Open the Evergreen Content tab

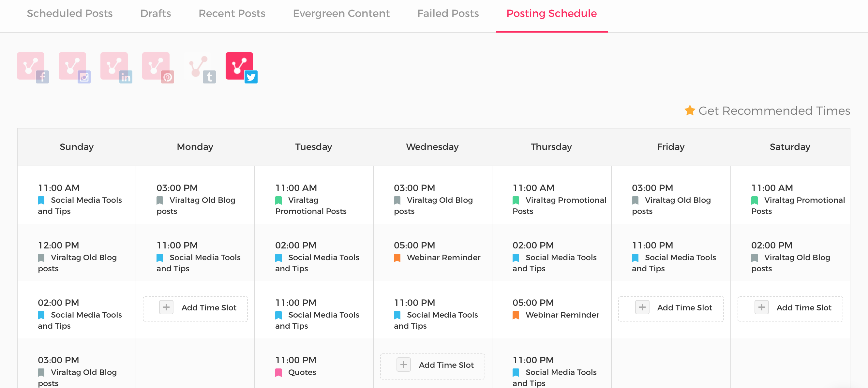341,13
